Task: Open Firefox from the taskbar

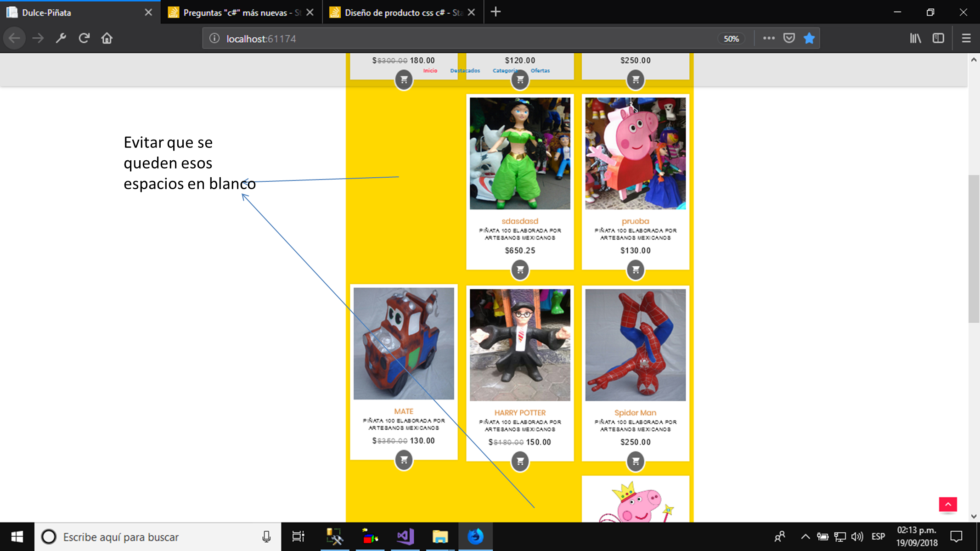Action: 475,537
